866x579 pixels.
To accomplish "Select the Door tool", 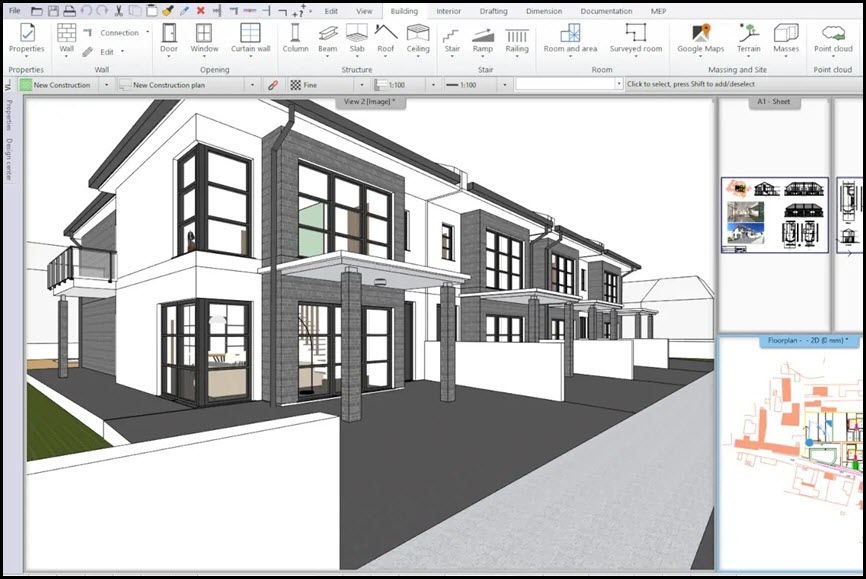I will (x=169, y=39).
